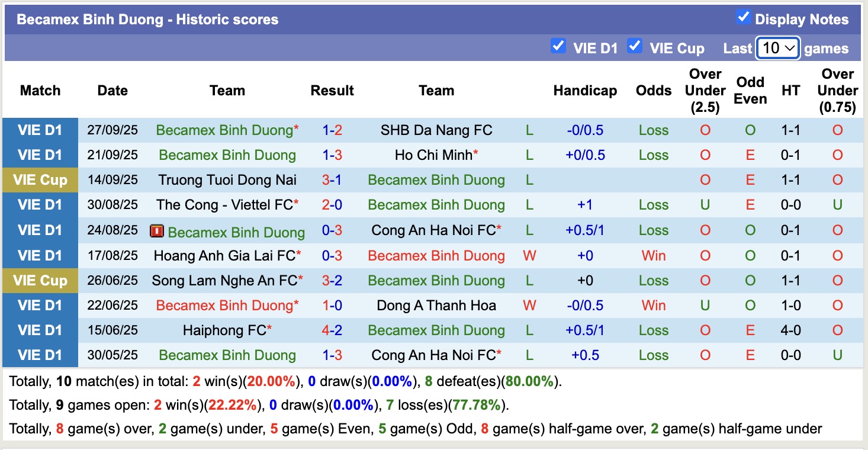
Task: Select the Win odds entry for Dong A Thanh Hoa match
Action: click(653, 306)
